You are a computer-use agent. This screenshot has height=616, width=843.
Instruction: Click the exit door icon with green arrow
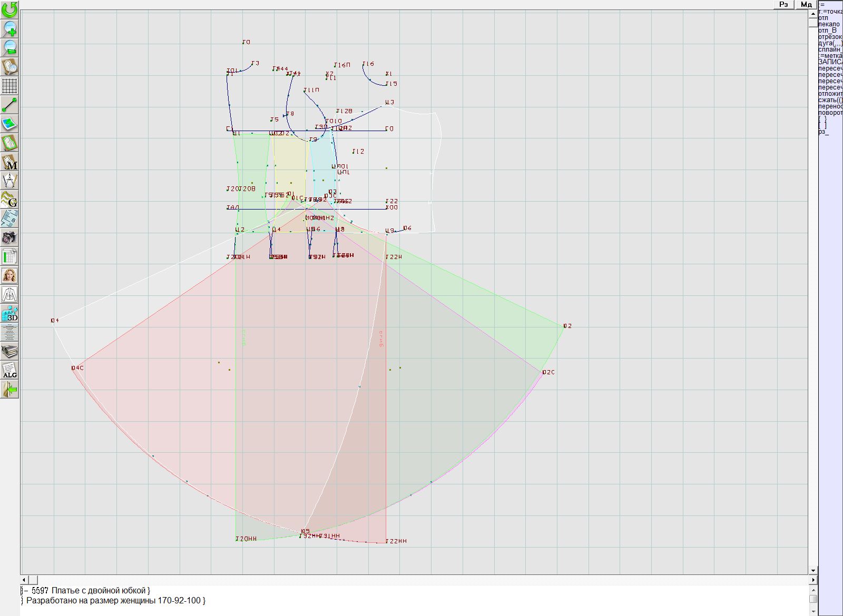[x=9, y=390]
